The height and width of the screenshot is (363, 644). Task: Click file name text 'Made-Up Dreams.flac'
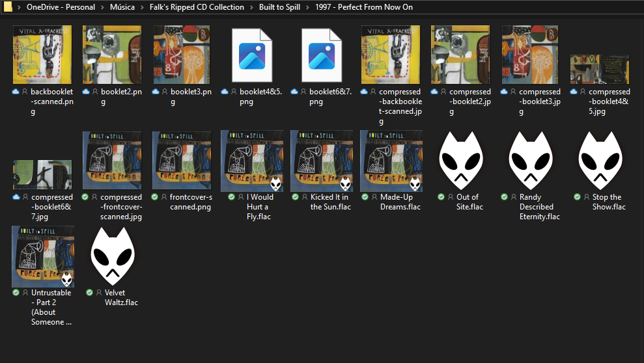coord(400,202)
